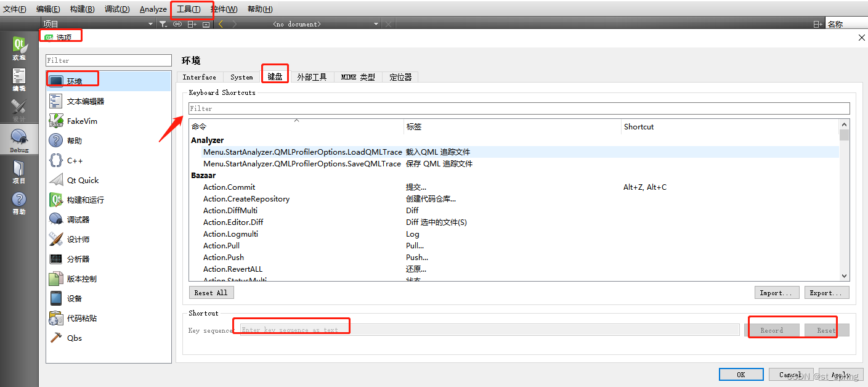868x387 pixels.
Task: Open the Qt Quick settings category
Action: tap(108, 180)
